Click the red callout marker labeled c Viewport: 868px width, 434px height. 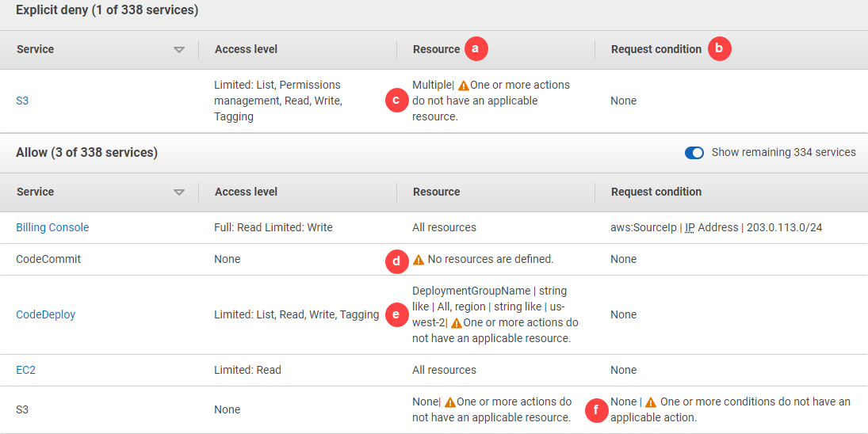(396, 101)
